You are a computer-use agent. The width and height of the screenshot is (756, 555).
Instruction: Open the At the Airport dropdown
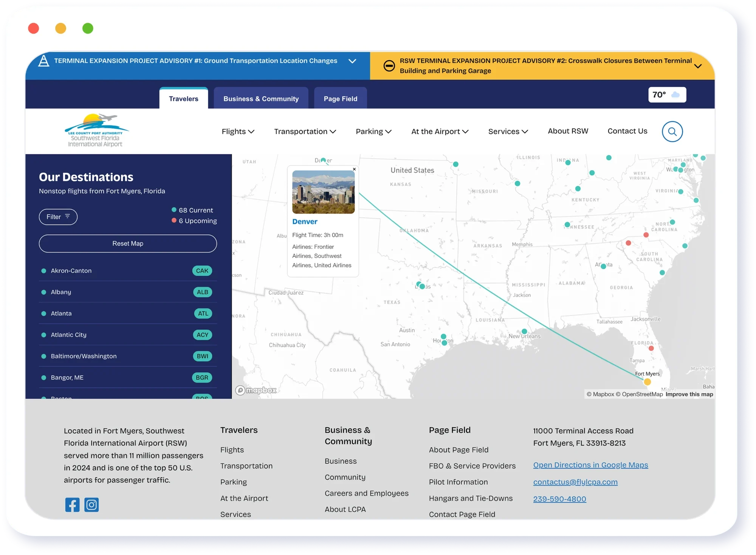440,132
